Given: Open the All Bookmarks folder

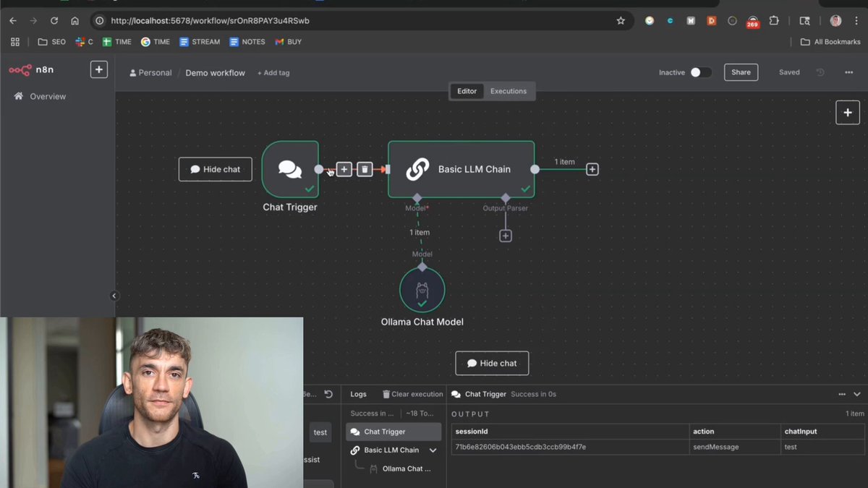Looking at the screenshot, I should coord(830,42).
